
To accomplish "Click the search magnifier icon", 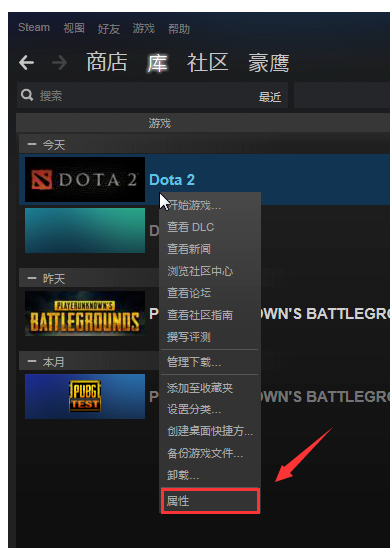I will (x=27, y=95).
